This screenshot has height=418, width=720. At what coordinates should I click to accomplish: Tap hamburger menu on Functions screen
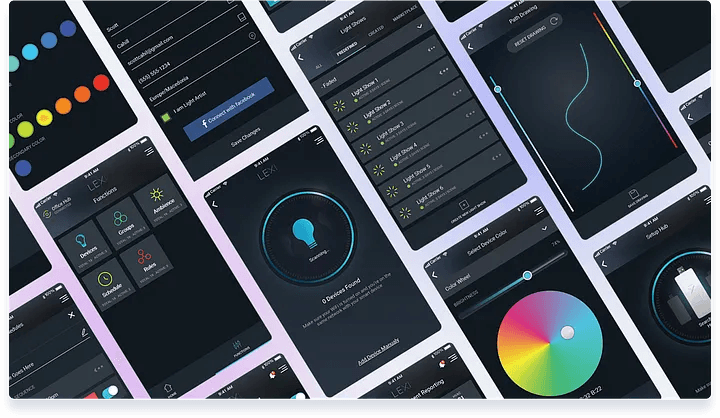(150, 151)
